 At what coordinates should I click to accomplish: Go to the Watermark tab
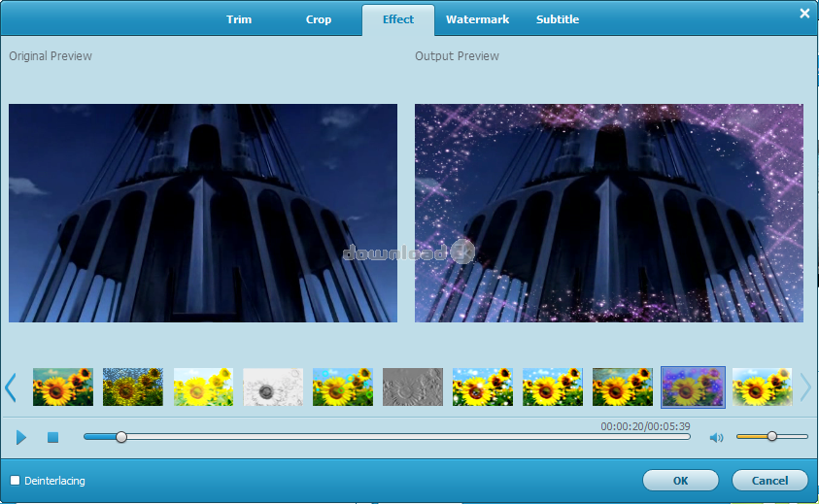tap(477, 19)
